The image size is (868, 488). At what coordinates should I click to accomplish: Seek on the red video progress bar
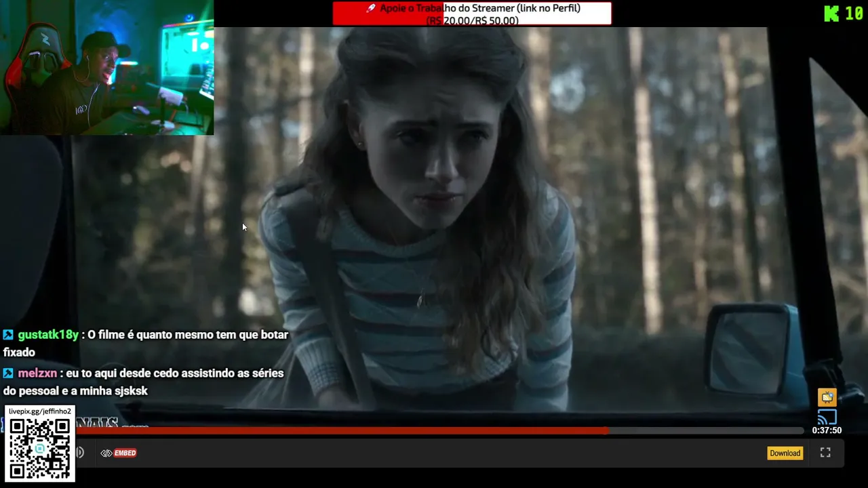[439, 430]
